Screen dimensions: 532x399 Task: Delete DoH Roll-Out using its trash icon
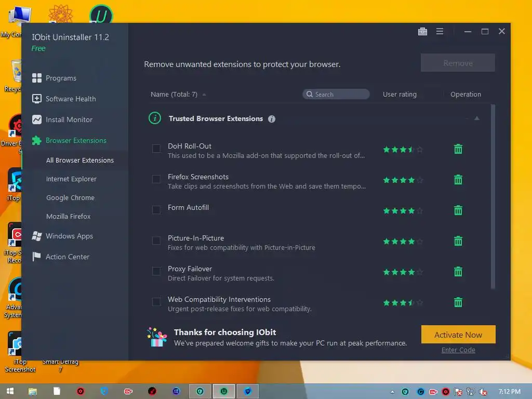tap(458, 149)
